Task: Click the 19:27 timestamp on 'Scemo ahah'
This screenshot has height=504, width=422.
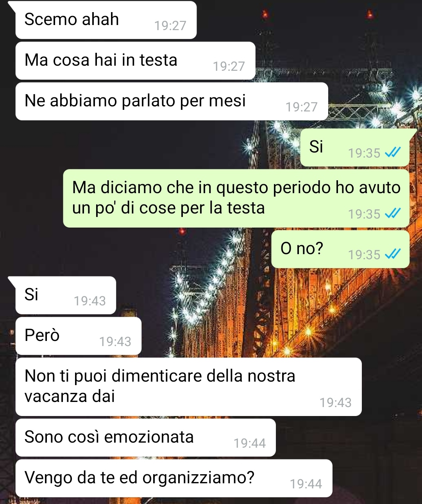Action: pyautogui.click(x=170, y=25)
